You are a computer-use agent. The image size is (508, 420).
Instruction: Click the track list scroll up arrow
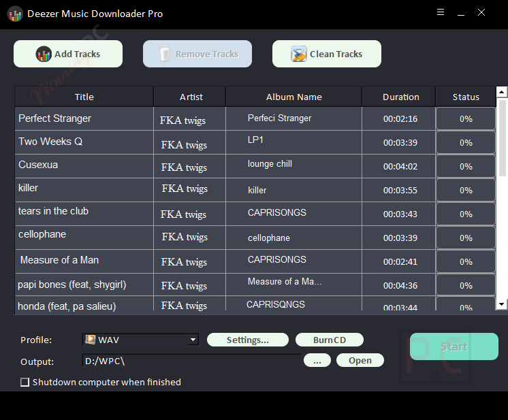pyautogui.click(x=501, y=92)
